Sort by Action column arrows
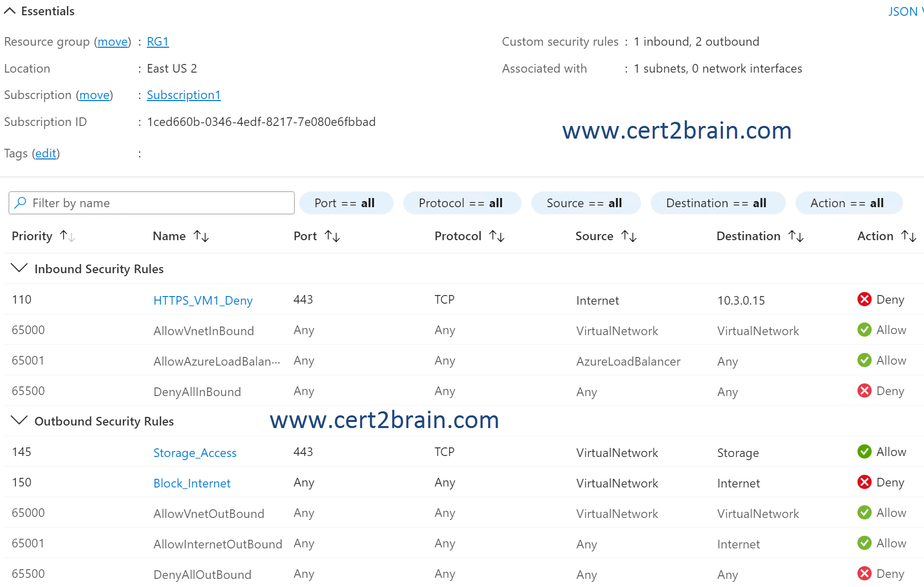 coord(908,236)
